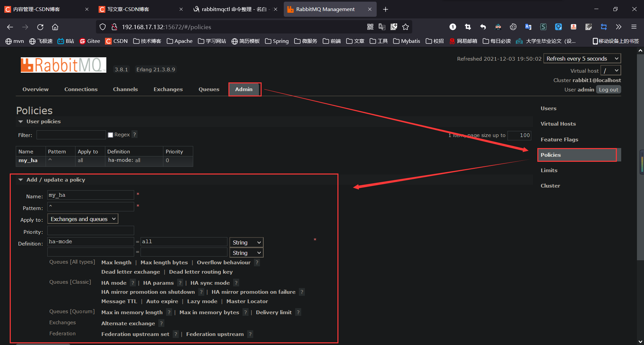Click the undo arrow extension icon
This screenshot has height=345, width=644.
(483, 27)
